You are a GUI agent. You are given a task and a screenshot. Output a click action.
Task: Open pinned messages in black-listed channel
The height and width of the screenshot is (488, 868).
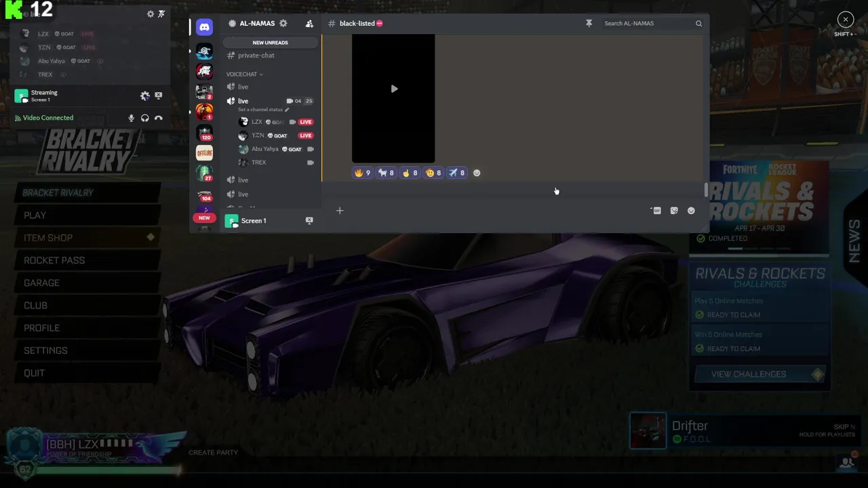point(589,23)
